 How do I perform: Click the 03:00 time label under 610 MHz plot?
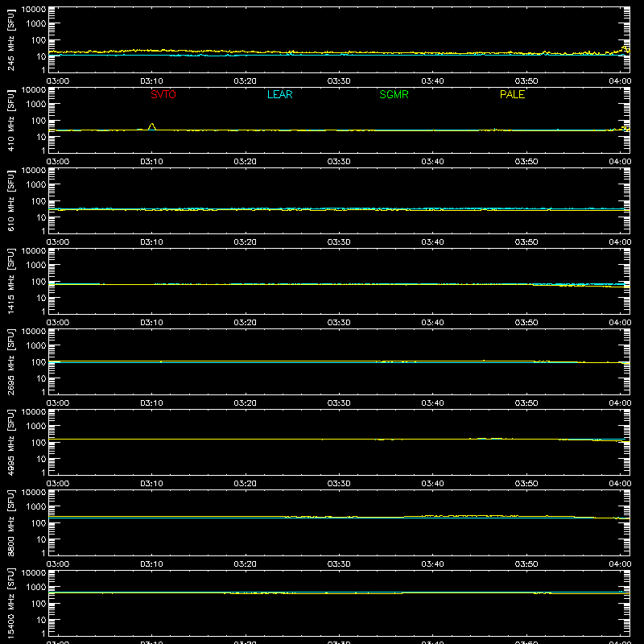[58, 242]
